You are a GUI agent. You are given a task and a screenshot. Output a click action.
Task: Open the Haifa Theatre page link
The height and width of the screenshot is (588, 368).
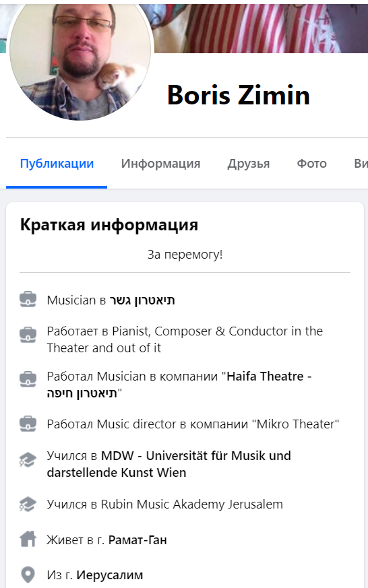179,385
